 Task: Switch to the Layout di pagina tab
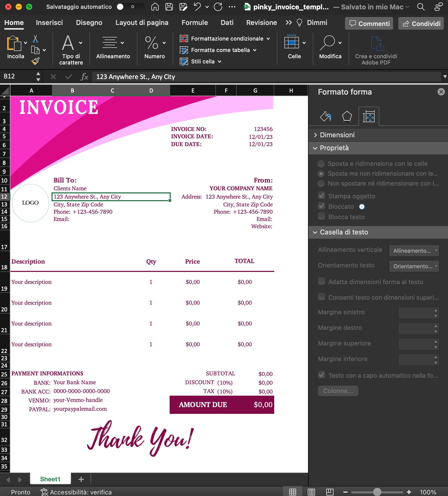tap(142, 23)
